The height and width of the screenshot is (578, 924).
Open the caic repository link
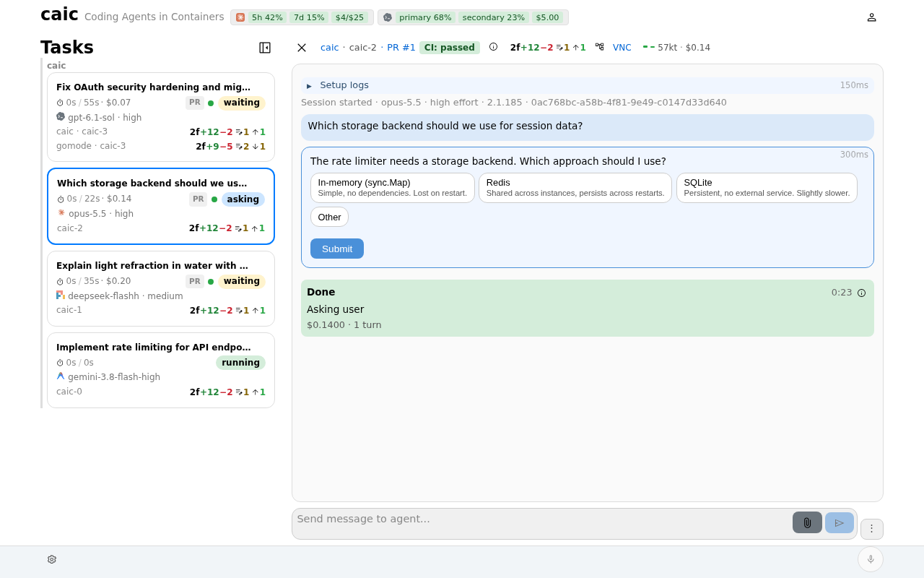click(x=329, y=48)
